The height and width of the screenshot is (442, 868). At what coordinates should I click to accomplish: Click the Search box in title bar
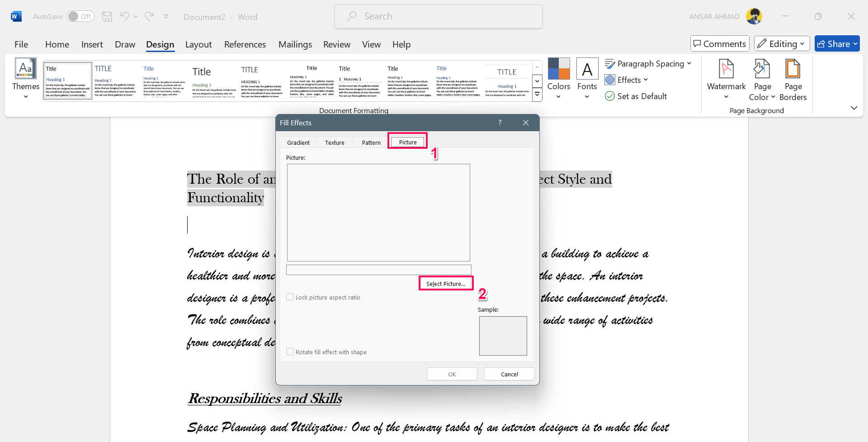[439, 17]
